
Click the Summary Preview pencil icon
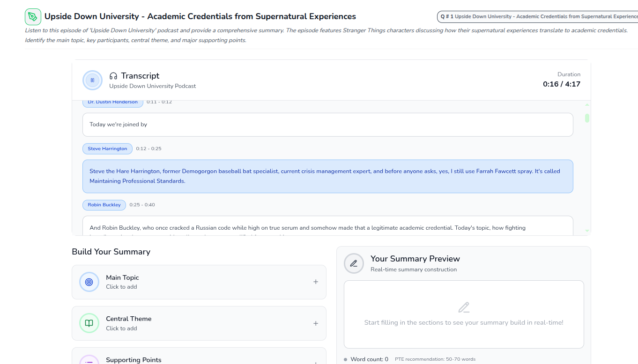(x=354, y=263)
